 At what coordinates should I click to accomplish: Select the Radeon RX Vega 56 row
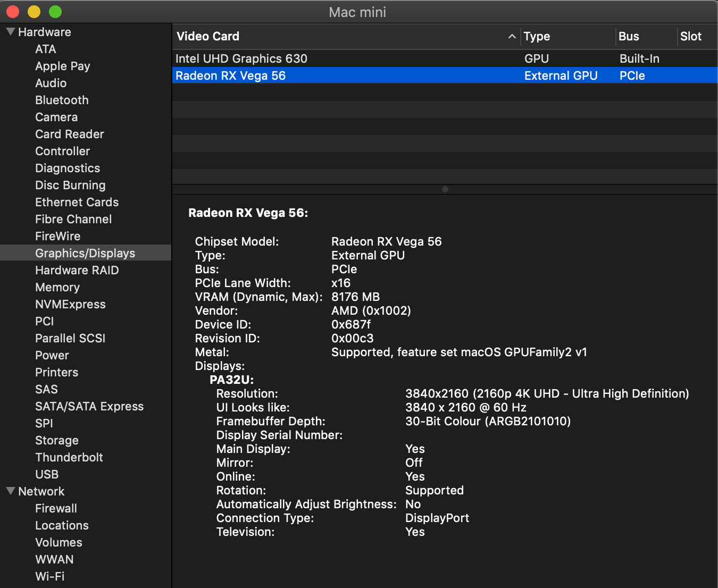(231, 75)
